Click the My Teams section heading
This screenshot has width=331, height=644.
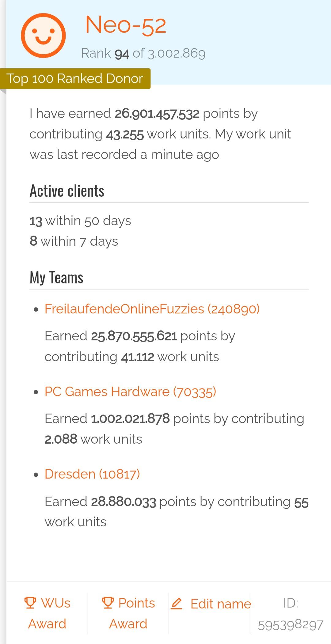pos(56,278)
